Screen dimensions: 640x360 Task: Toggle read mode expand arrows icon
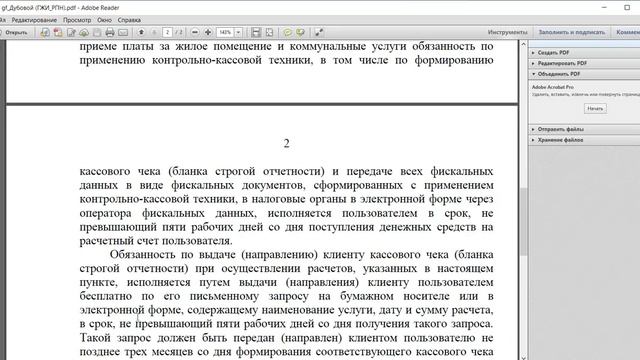click(x=319, y=32)
